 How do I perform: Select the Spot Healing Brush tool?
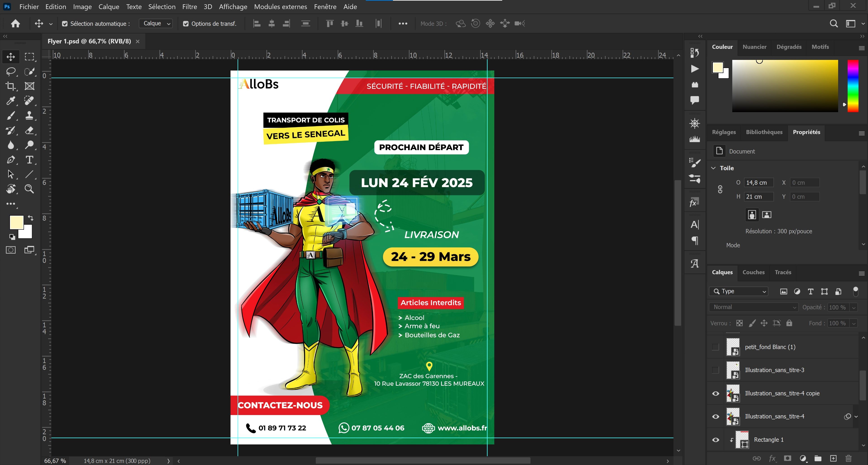tap(30, 101)
